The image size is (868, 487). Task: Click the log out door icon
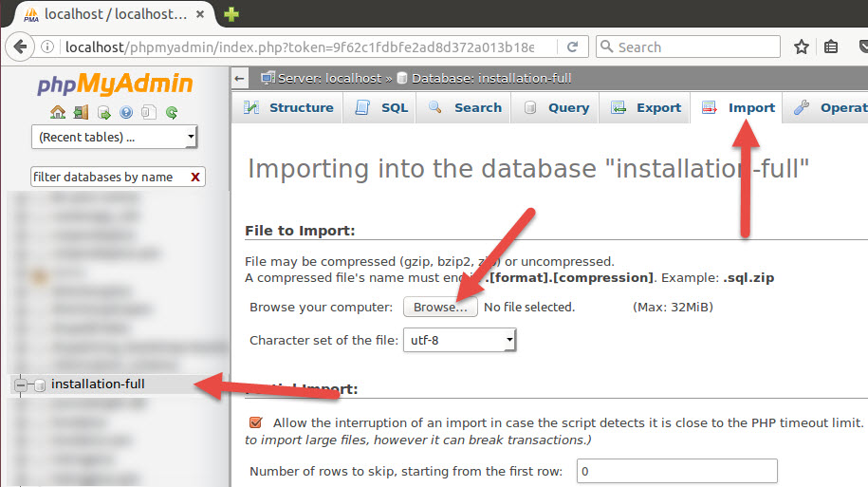point(81,112)
